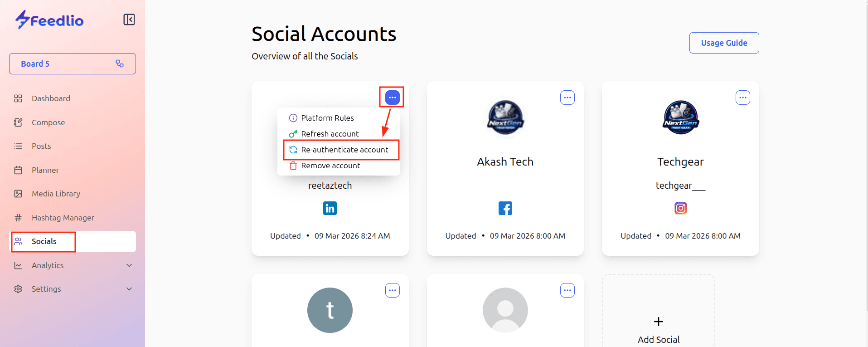Image resolution: width=868 pixels, height=347 pixels.
Task: Choose Refresh account option
Action: click(x=330, y=134)
